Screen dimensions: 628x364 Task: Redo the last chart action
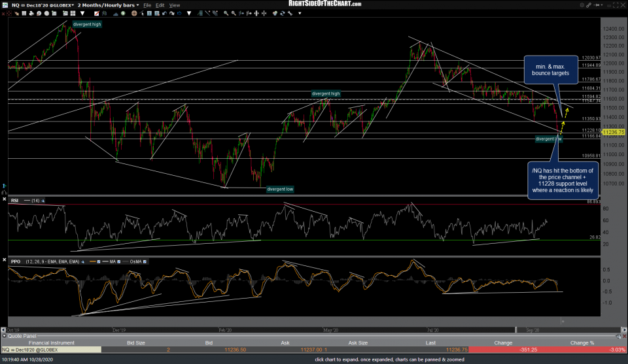pos(172,13)
